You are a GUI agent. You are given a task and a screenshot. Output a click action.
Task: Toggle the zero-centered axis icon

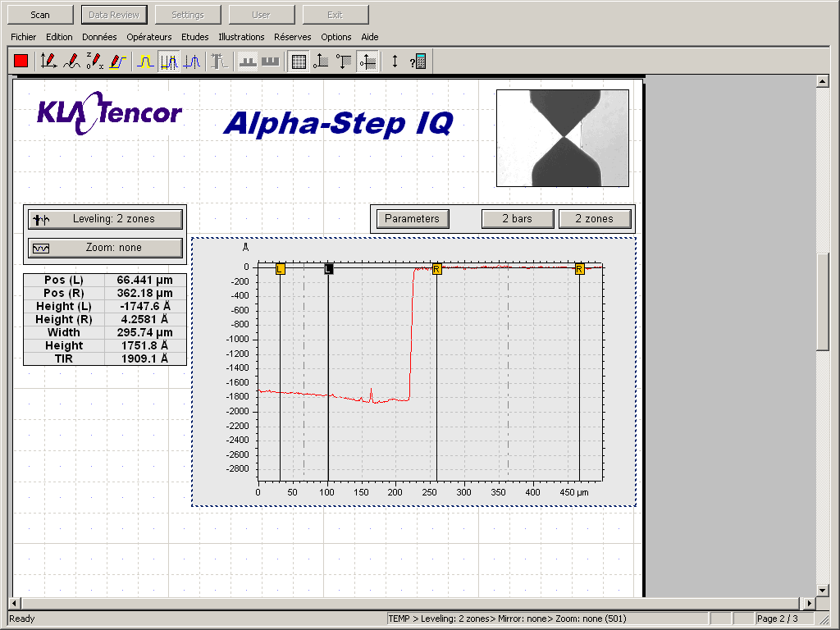(368, 62)
